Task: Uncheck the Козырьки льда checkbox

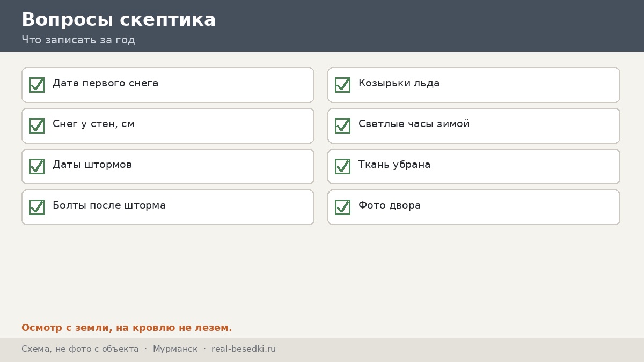Action: 342,85
